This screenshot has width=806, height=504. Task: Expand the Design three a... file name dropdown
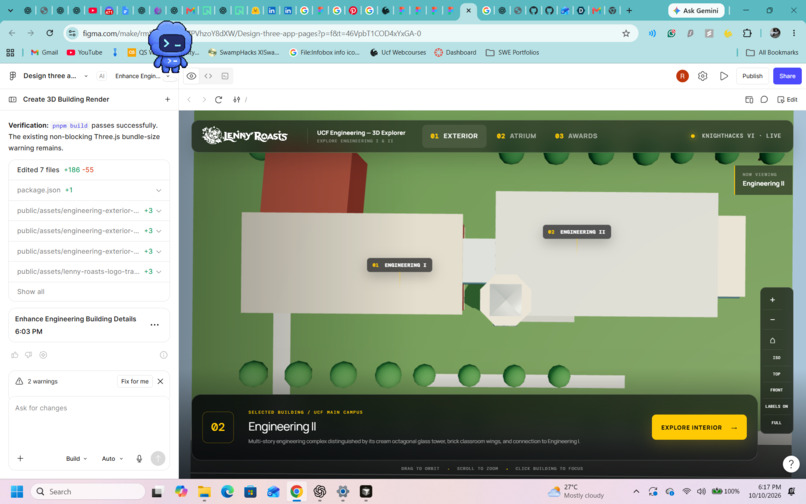point(86,76)
